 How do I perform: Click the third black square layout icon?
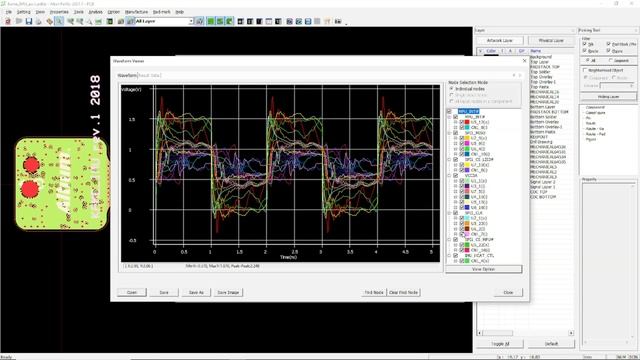pyautogui.click(x=259, y=21)
